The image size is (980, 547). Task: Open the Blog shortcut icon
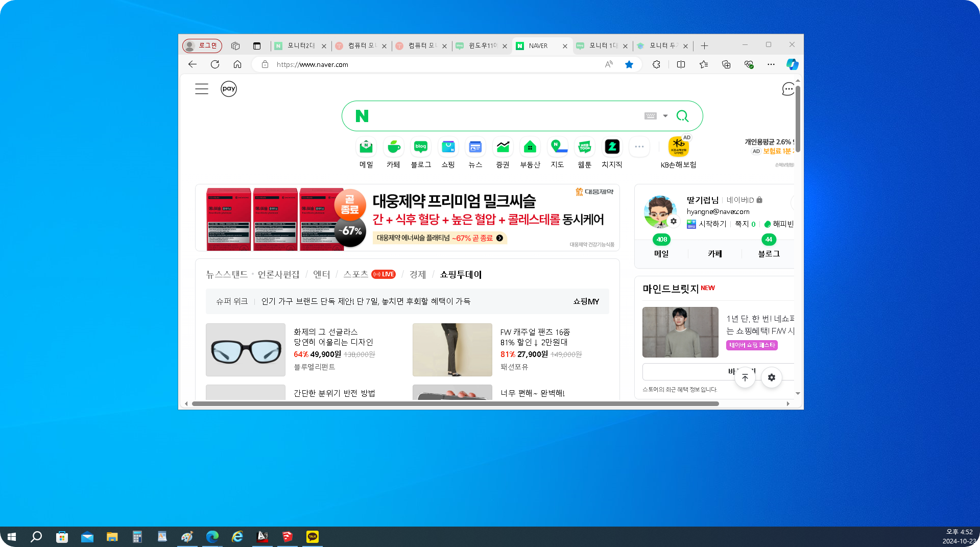[x=421, y=147]
